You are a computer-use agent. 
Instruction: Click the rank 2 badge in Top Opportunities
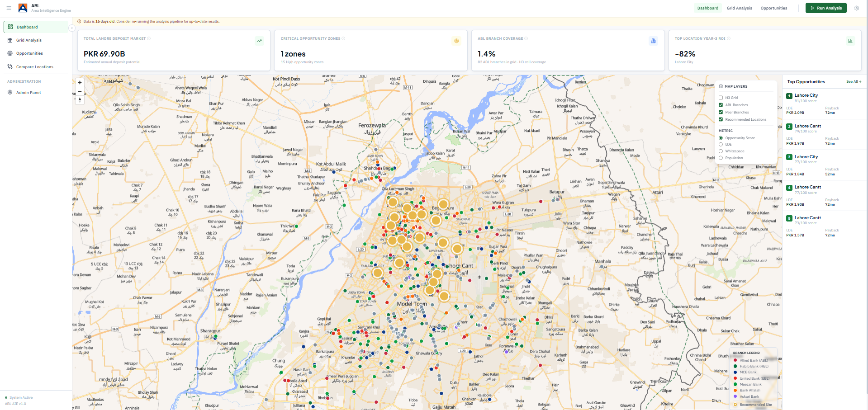(x=789, y=127)
